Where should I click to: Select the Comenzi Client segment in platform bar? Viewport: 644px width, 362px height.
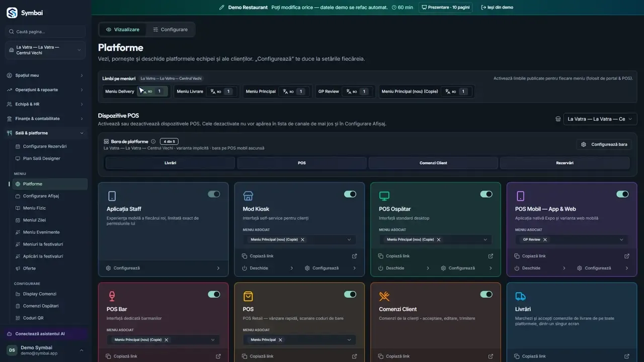click(x=433, y=163)
